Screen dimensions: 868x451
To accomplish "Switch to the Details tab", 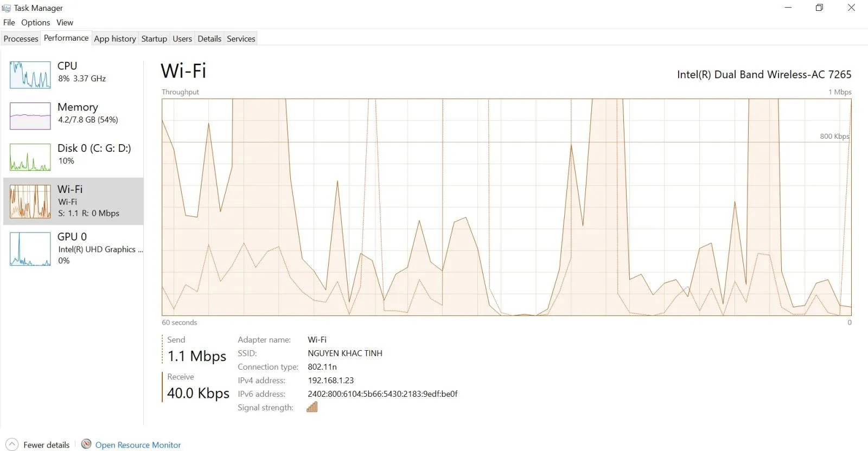I will click(x=209, y=38).
